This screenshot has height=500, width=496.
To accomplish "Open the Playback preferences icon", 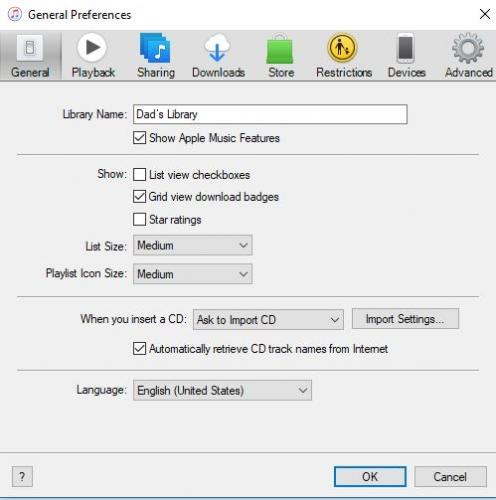I will pyautogui.click(x=92, y=48).
